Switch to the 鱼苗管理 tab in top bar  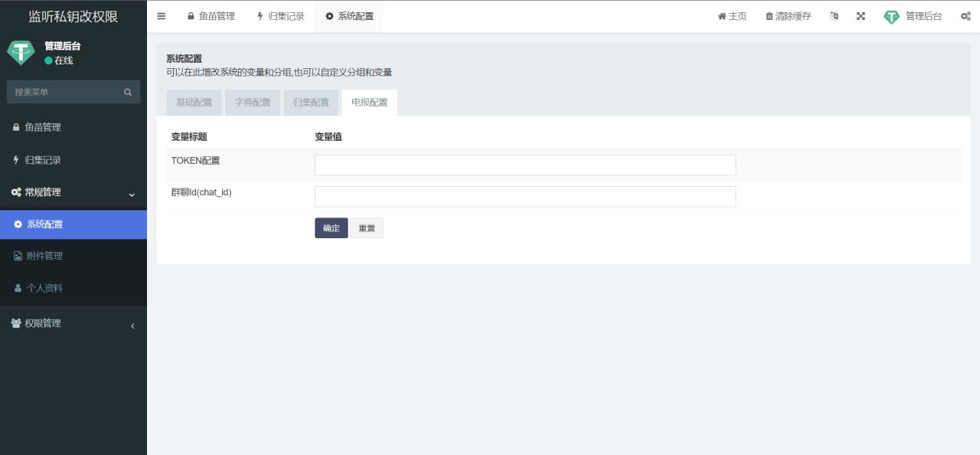[211, 16]
